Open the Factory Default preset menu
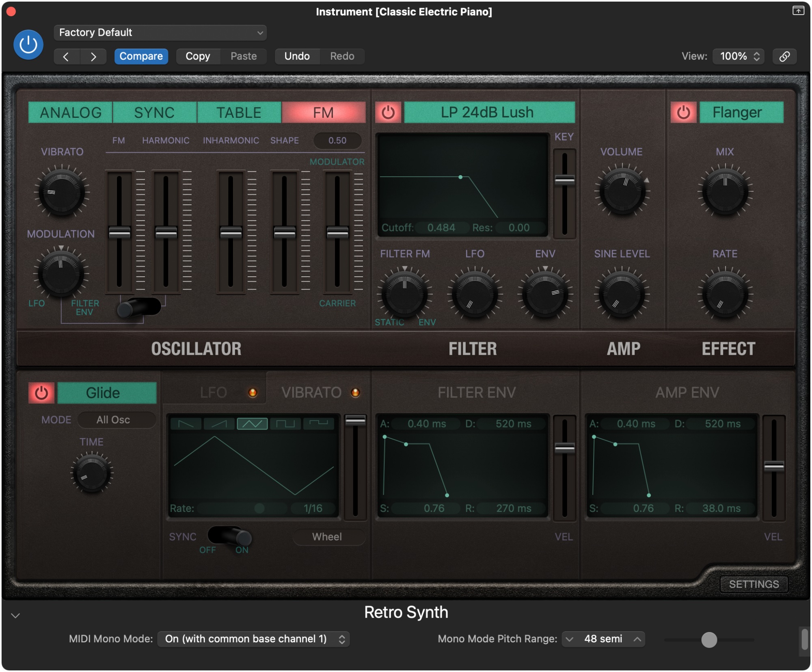Viewport: 812px width, 672px height. (x=160, y=33)
